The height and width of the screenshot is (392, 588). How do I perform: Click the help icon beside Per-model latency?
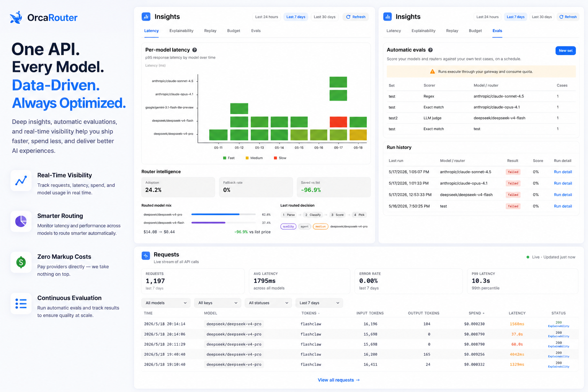(194, 50)
